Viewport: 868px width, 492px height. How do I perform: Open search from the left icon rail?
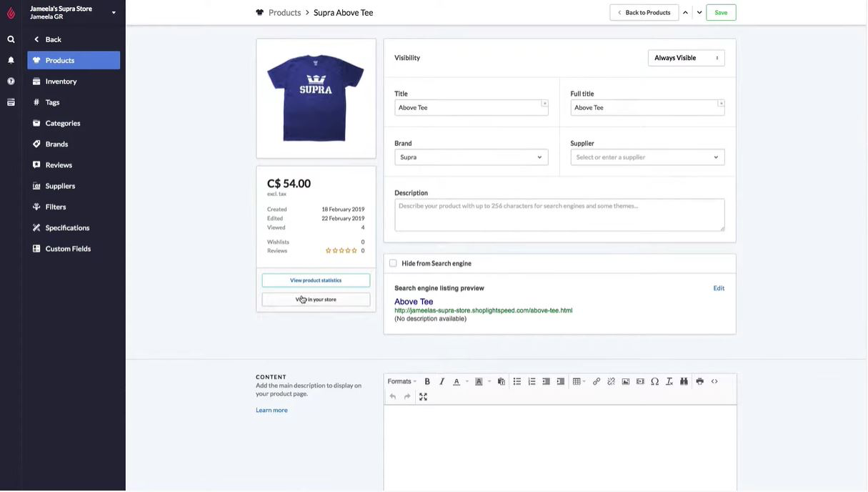tap(9, 38)
